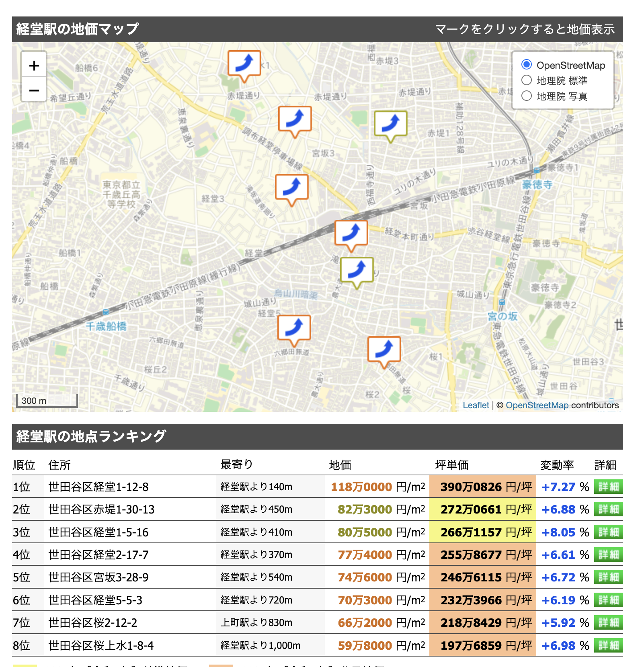The image size is (644, 667).
Task: Open the OpenStreetMap contributors link
Action: click(537, 405)
